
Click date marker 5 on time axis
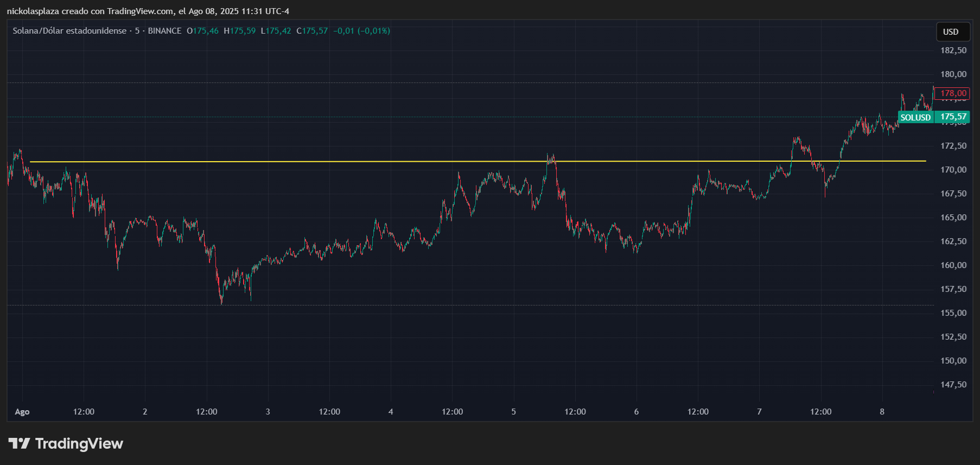(513, 412)
